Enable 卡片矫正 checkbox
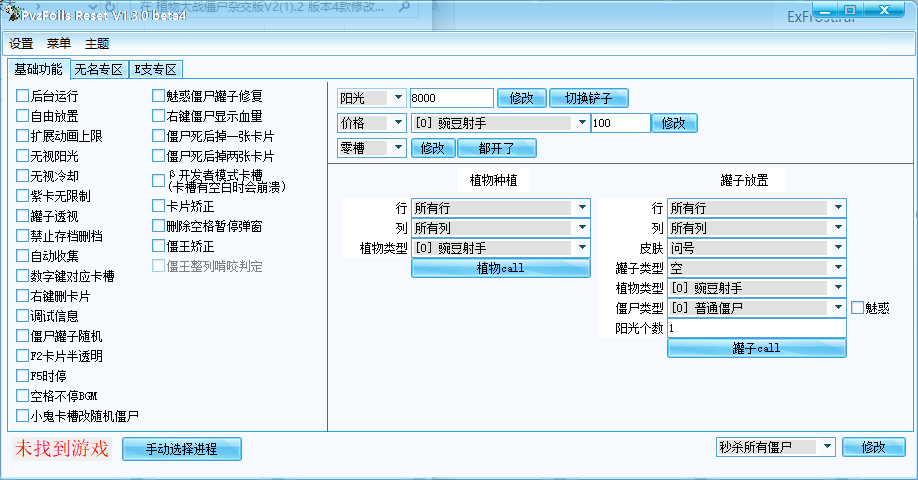 (158, 206)
